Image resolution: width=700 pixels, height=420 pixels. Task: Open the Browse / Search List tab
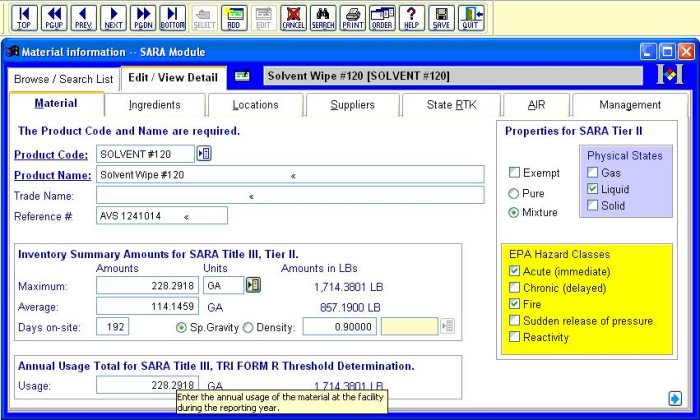point(63,78)
